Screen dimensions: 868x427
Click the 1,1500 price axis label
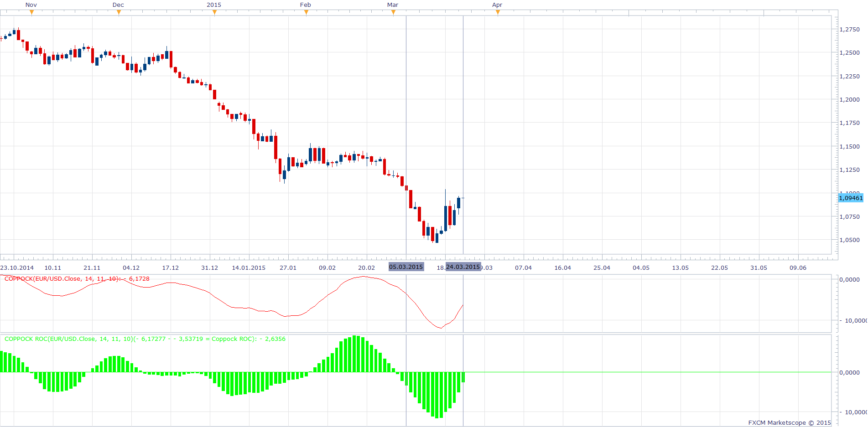[x=850, y=146]
